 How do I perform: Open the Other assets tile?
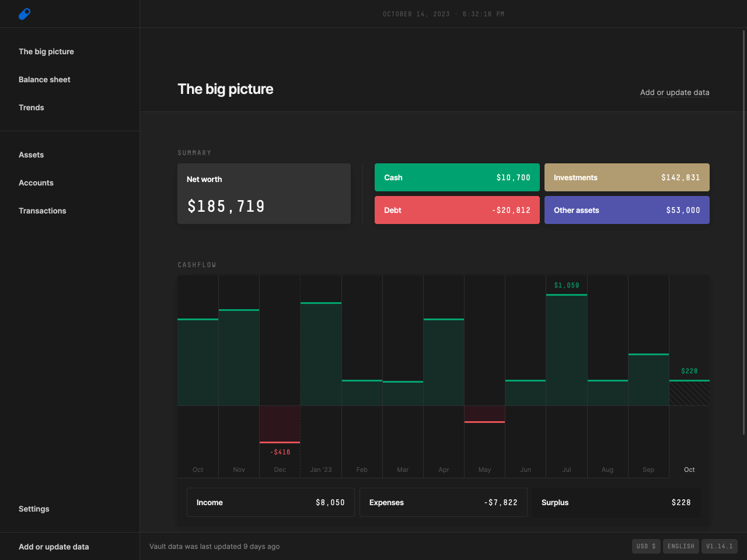pos(627,210)
